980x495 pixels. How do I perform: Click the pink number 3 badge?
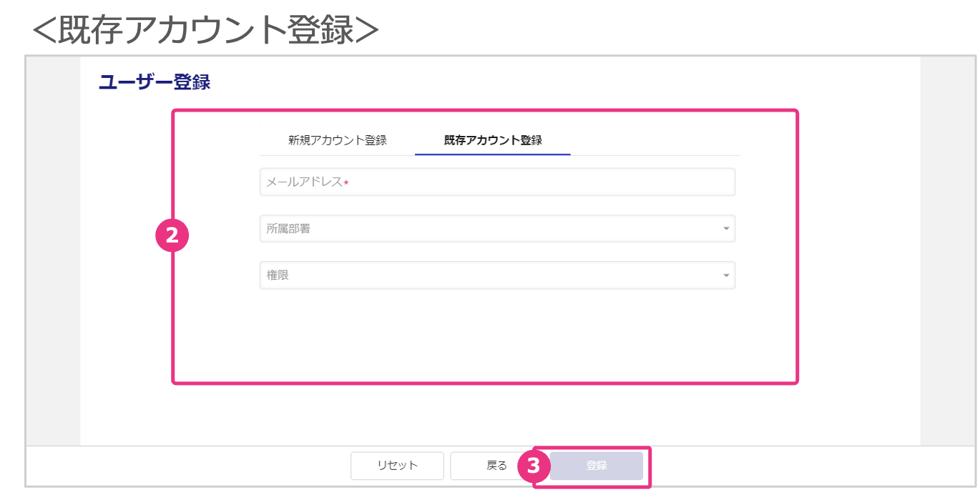(x=533, y=466)
